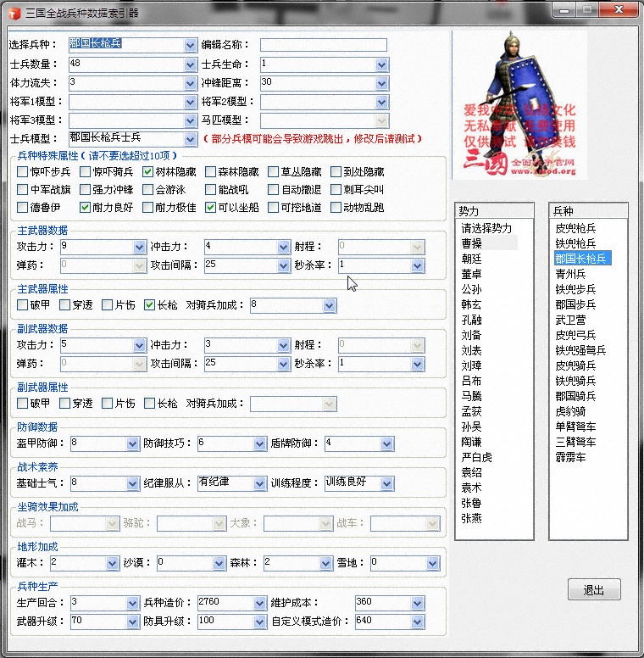Viewport: 644px width, 658px height.
Task: Open the 选择兵种 dropdown
Action: 190,45
